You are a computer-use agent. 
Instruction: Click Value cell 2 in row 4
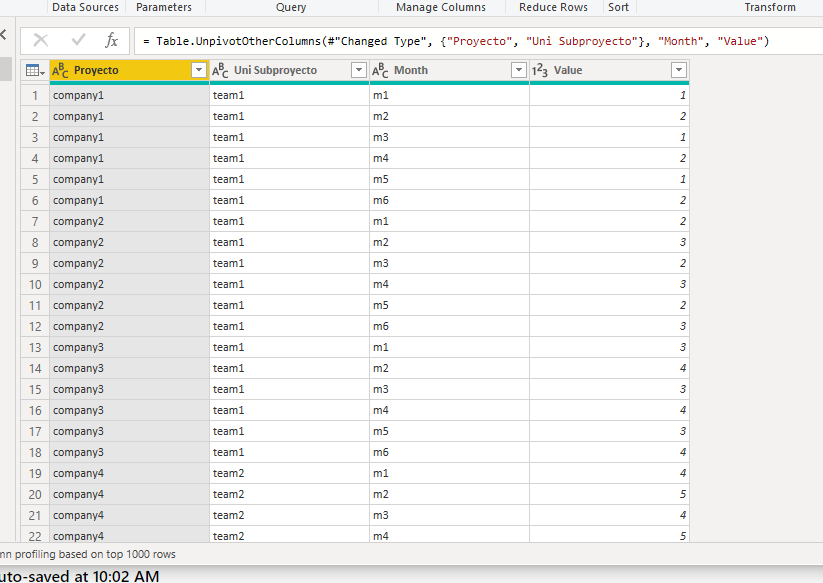(609, 158)
